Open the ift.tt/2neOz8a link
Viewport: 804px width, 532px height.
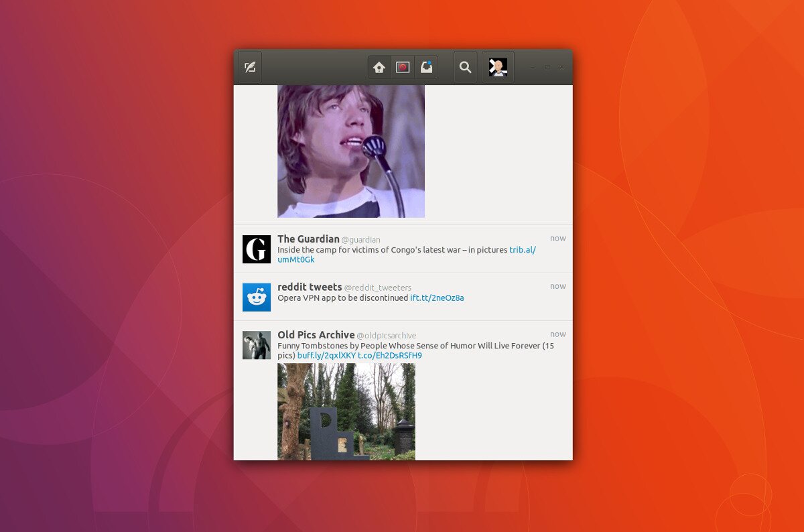[437, 298]
